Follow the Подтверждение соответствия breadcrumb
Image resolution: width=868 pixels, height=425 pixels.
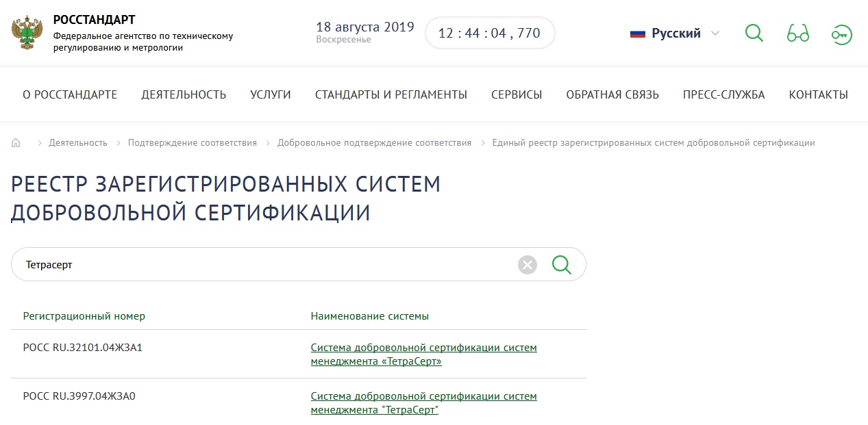193,143
